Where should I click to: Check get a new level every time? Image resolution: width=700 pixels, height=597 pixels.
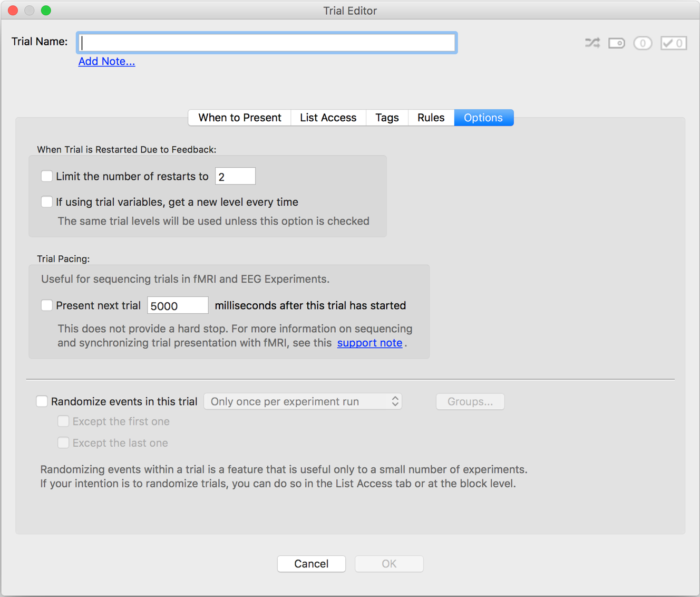(47, 202)
